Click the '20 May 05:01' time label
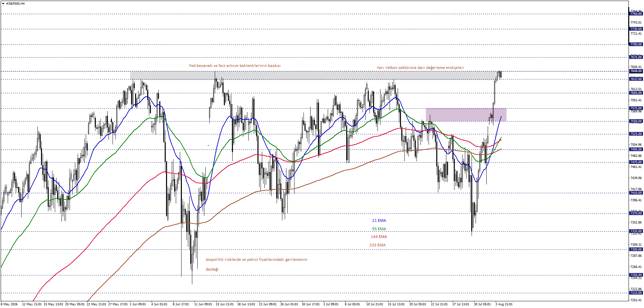 (75, 304)
